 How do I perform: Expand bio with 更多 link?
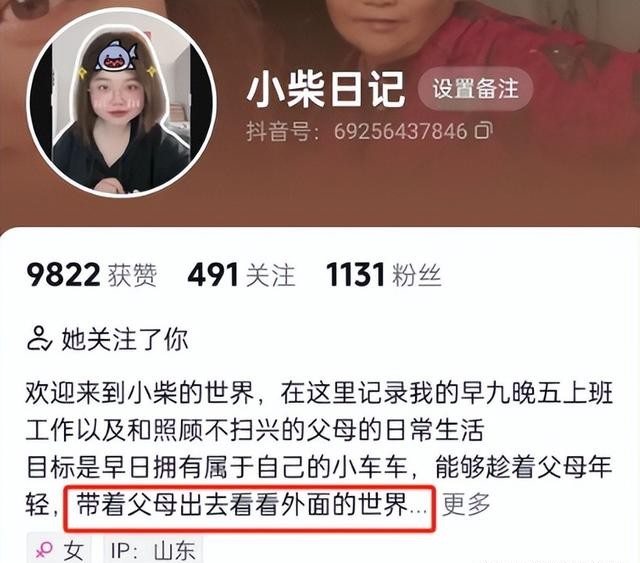coord(466,505)
